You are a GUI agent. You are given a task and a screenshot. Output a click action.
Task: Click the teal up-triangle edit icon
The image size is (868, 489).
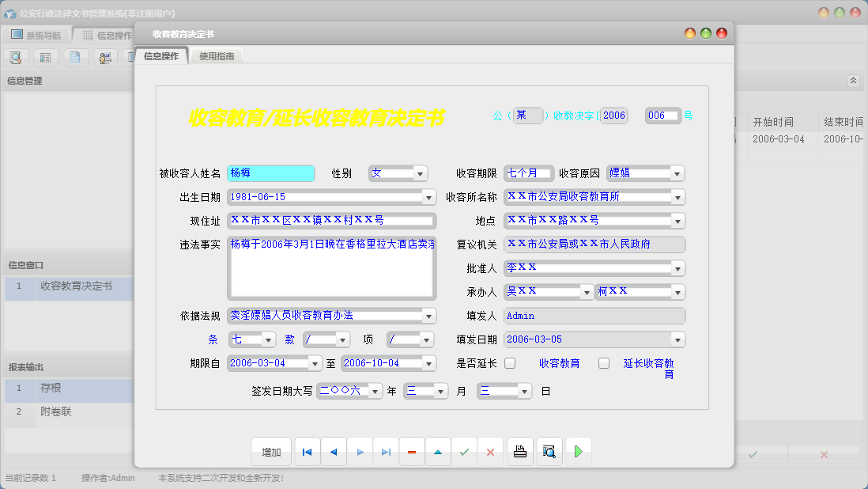(x=437, y=452)
